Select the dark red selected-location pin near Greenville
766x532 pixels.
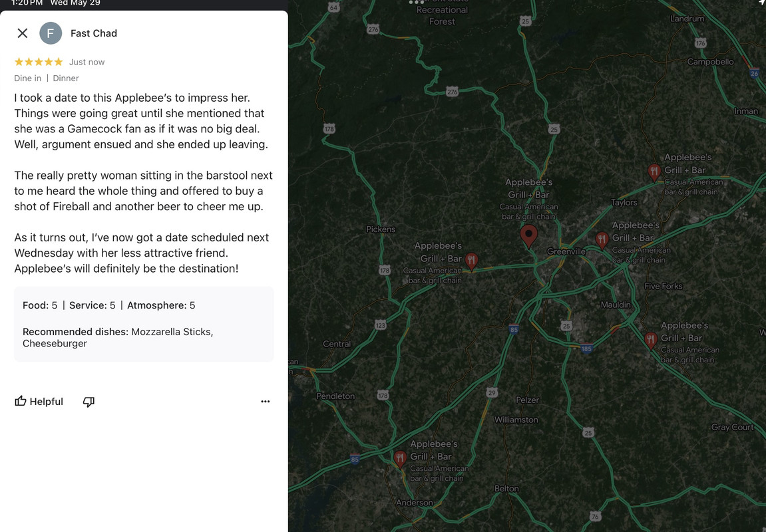pyautogui.click(x=528, y=236)
